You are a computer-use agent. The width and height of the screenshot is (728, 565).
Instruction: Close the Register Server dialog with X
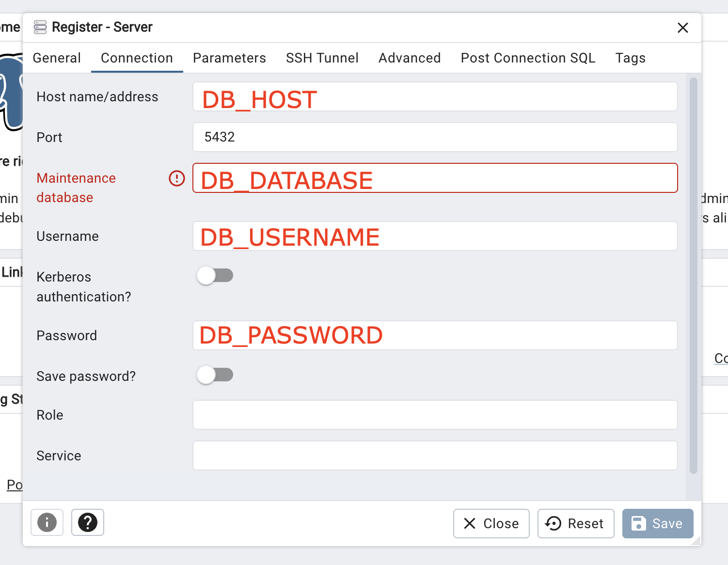point(682,28)
